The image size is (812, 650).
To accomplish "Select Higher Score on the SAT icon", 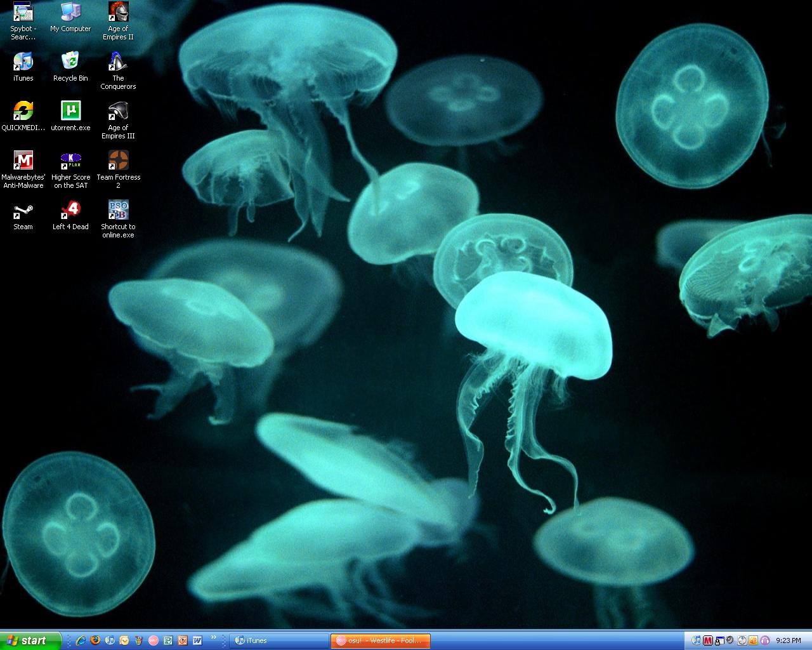I will point(70,169).
